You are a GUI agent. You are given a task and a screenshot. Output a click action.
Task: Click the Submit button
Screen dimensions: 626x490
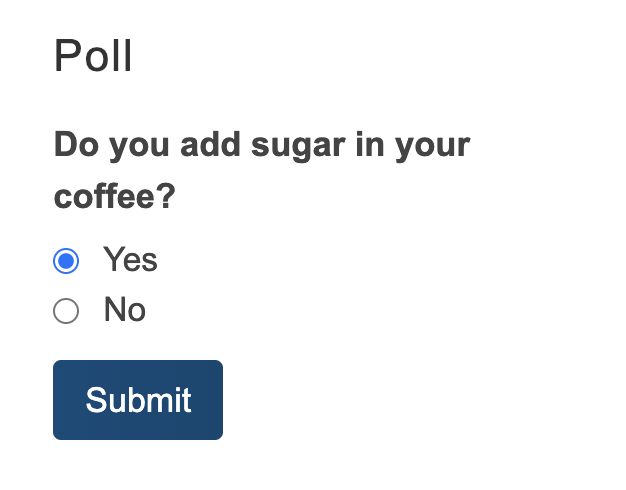[x=138, y=400]
